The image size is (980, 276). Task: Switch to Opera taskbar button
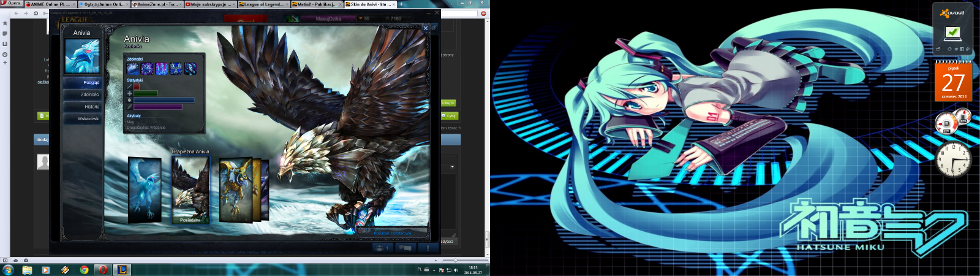[x=103, y=270]
